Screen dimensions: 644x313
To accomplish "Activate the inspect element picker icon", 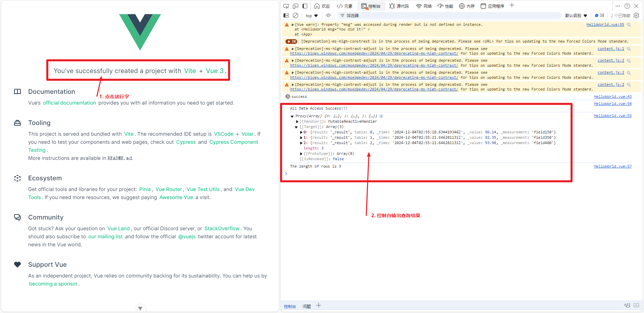I will 286,6.
